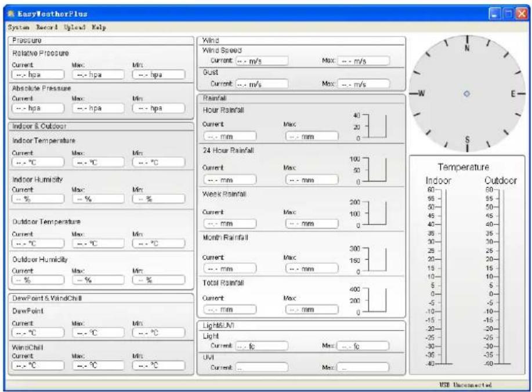Close the EasyWeatherPlus window
Viewport: 532px width, 392px height.
point(522,14)
